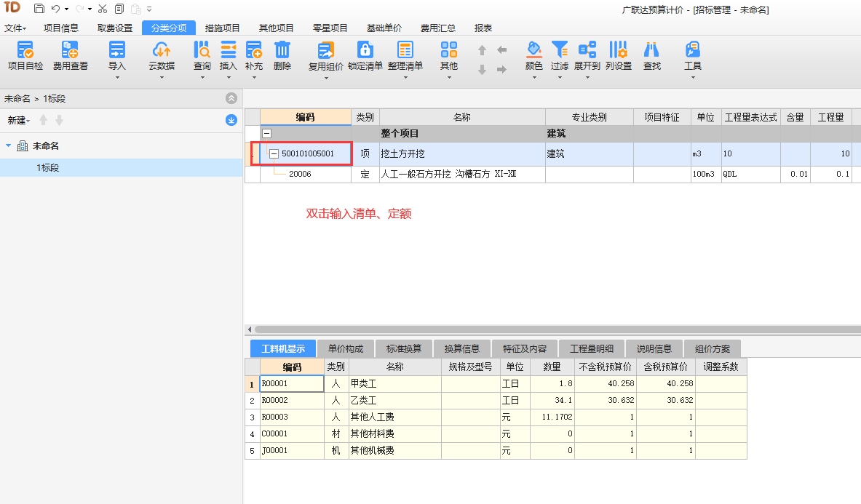Run 整理清单 (organize list)
The image size is (861, 504).
405,57
